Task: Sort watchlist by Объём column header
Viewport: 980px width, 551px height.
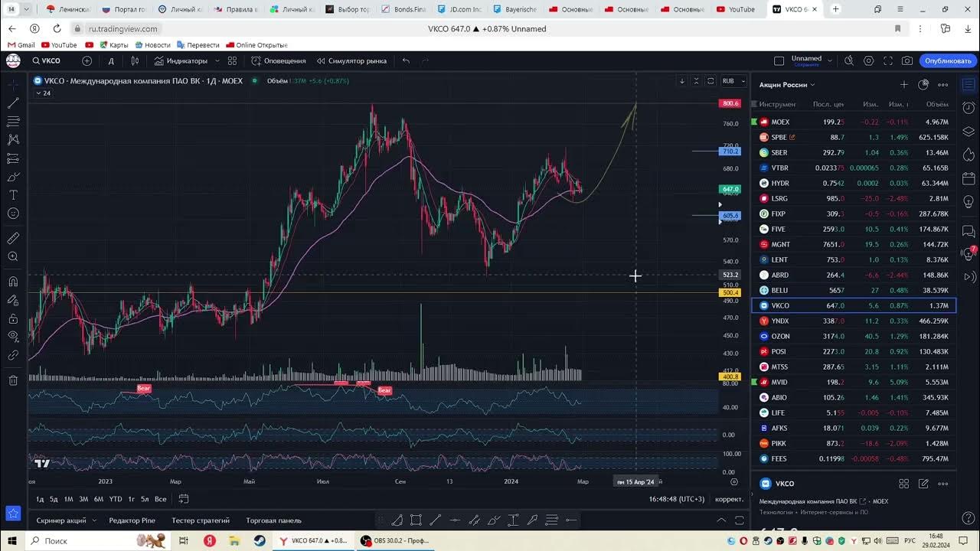Action: click(937, 104)
